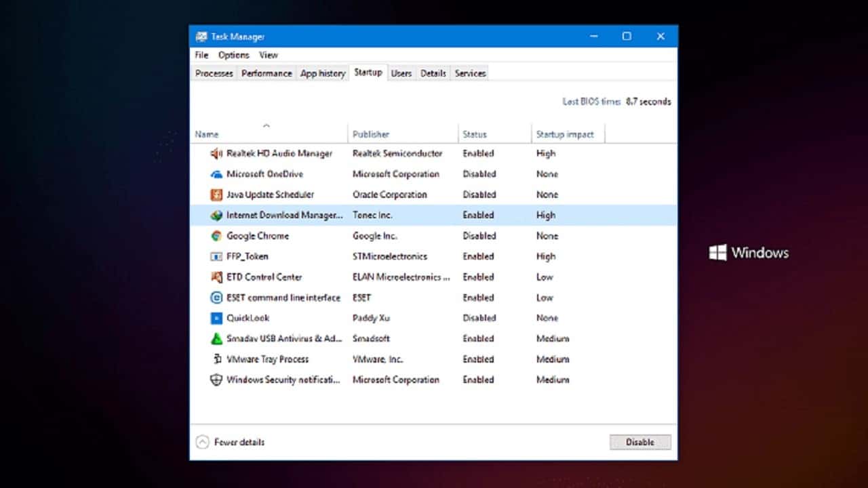
Task: Select the Startup tab
Action: coord(368,72)
